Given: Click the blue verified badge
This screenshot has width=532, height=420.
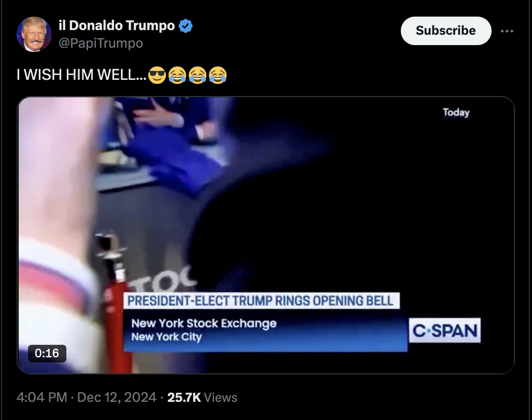Looking at the screenshot, I should click(186, 26).
